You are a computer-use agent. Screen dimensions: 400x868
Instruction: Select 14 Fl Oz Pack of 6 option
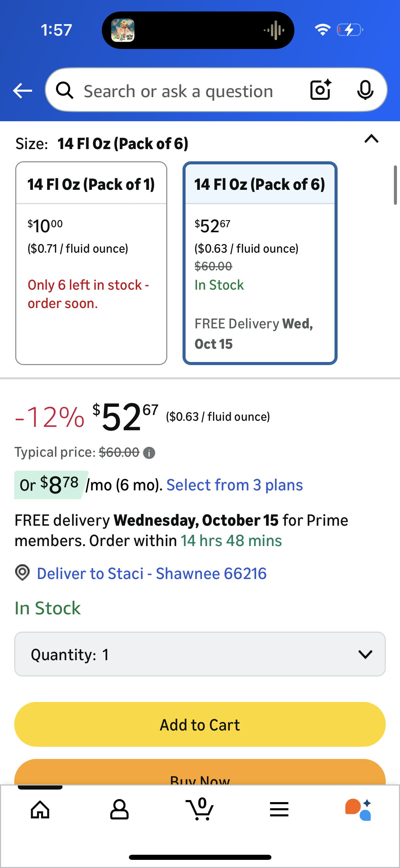[260, 263]
